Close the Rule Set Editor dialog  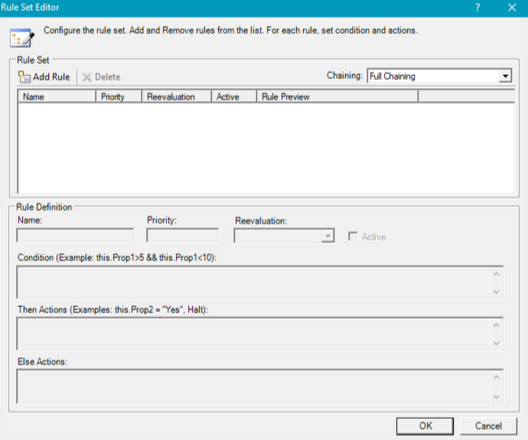point(512,7)
